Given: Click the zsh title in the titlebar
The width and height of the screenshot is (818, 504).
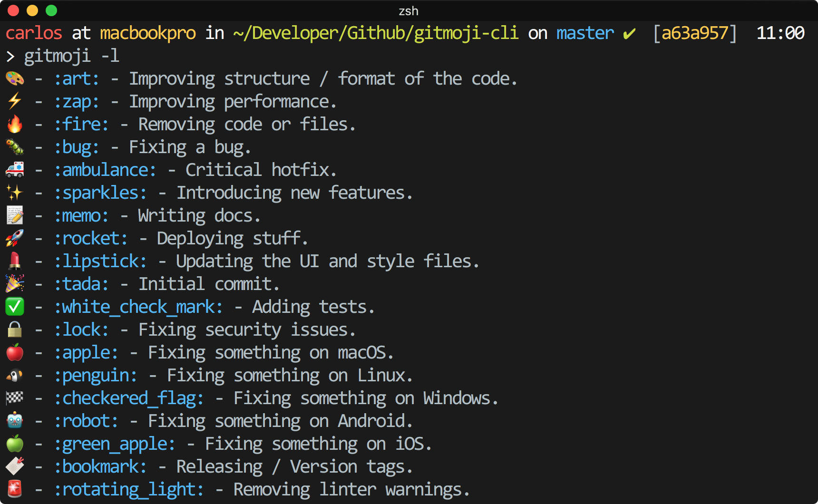Looking at the screenshot, I should (x=409, y=10).
